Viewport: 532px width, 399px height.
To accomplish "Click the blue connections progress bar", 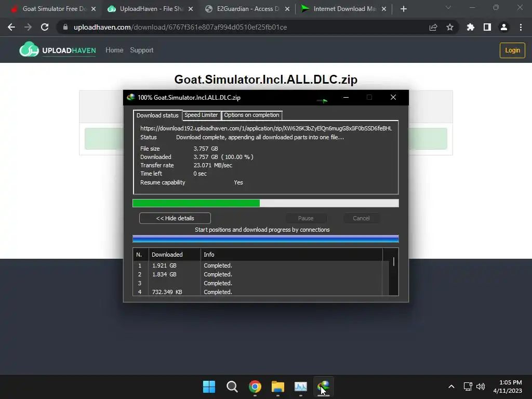I will point(265,239).
